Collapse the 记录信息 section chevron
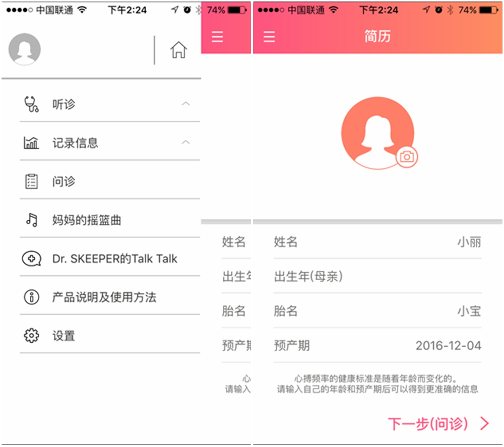Screen dimensions: 504x447 coord(185,143)
